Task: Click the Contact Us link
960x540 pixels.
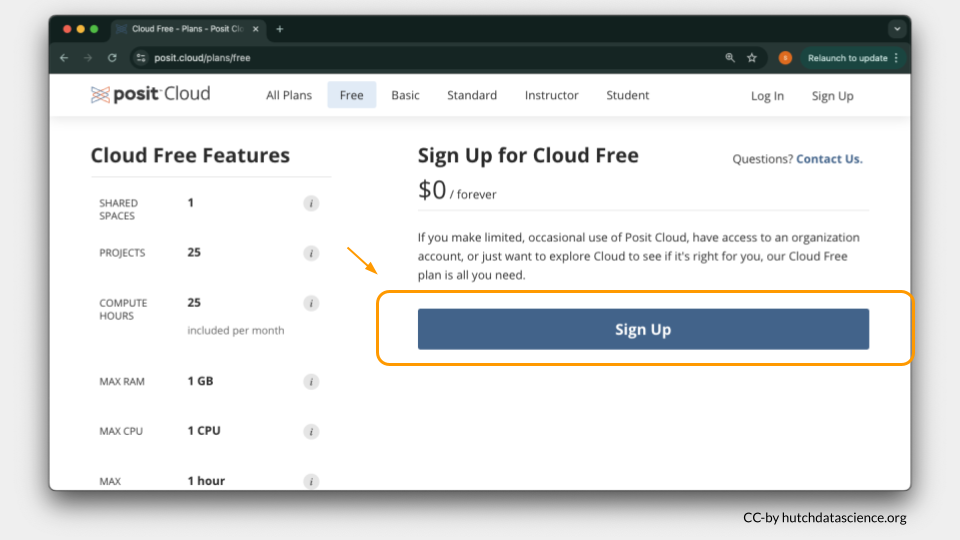Action: pos(829,159)
